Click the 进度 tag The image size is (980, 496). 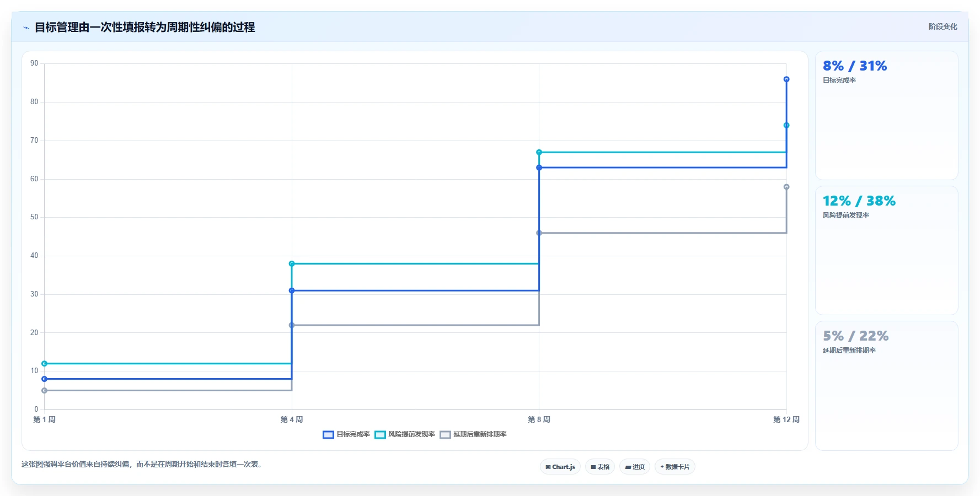click(x=635, y=467)
